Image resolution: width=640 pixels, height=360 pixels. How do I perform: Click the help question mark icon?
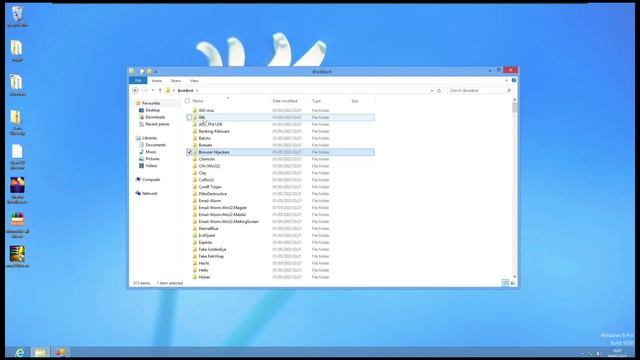pyautogui.click(x=514, y=80)
